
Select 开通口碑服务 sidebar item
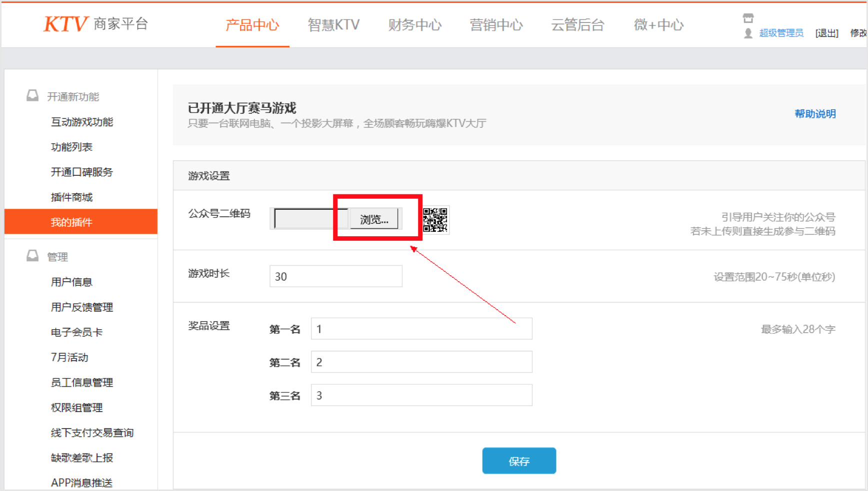click(x=82, y=172)
